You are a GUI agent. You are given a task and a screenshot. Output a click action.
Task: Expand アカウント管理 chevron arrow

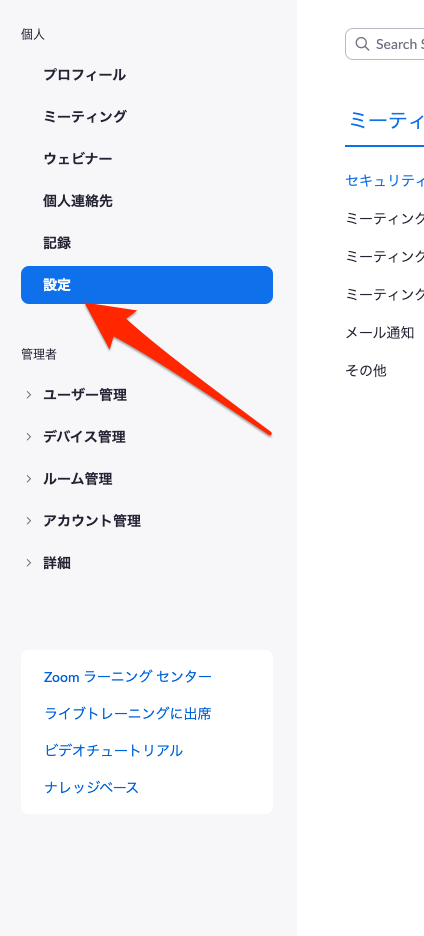tap(28, 521)
